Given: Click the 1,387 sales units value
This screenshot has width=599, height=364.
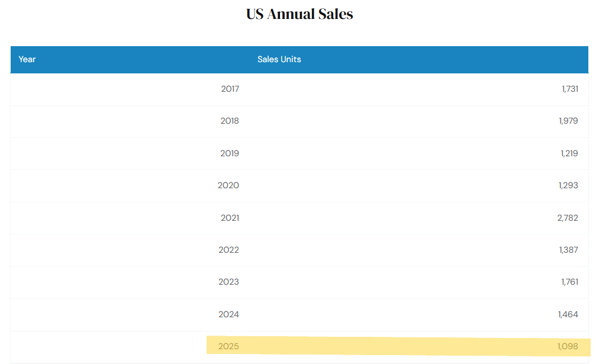Looking at the screenshot, I should click(x=568, y=250).
